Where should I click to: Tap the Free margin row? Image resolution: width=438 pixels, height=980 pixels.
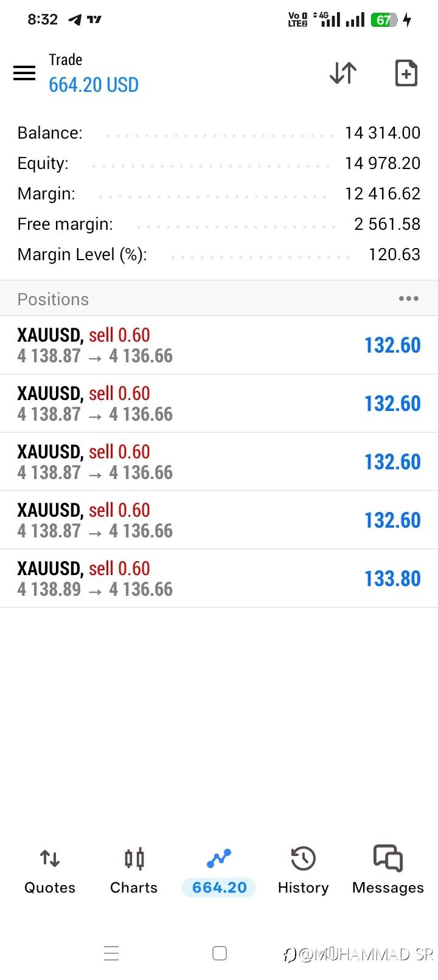click(219, 224)
